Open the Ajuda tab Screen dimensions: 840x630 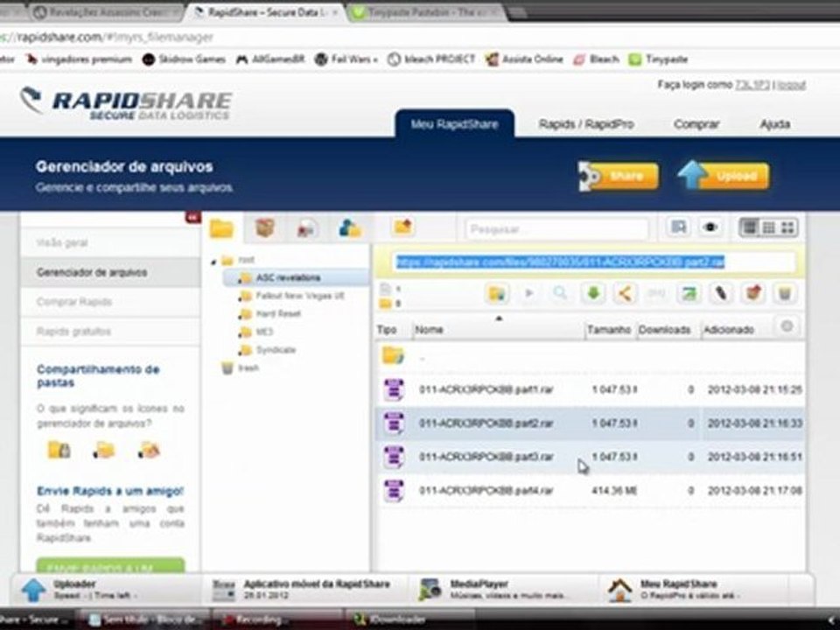(x=774, y=124)
